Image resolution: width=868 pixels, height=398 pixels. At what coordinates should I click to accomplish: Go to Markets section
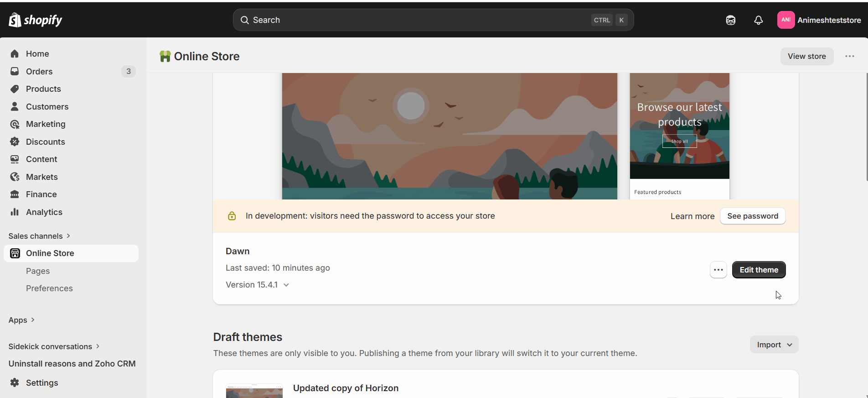[x=71, y=177]
